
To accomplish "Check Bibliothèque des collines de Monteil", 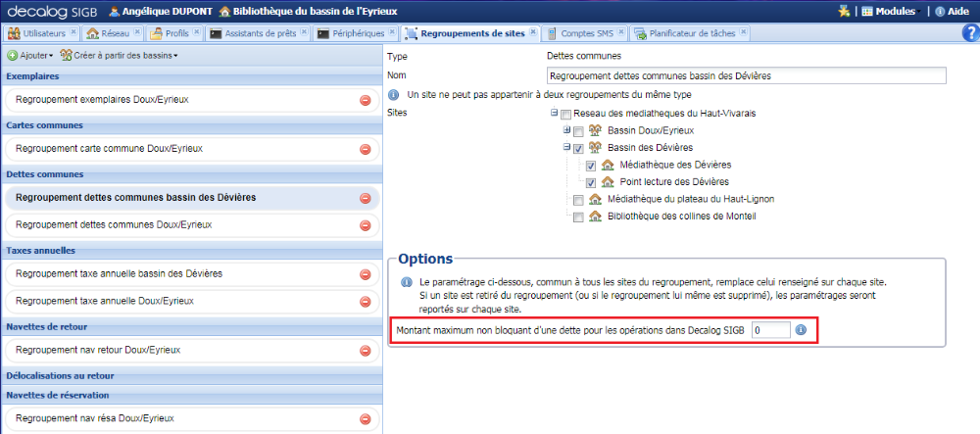I will (578, 217).
